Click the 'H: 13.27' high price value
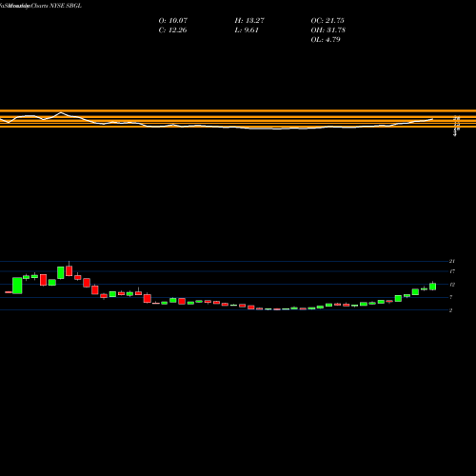Image resolution: width=476 pixels, height=476 pixels. (249, 21)
